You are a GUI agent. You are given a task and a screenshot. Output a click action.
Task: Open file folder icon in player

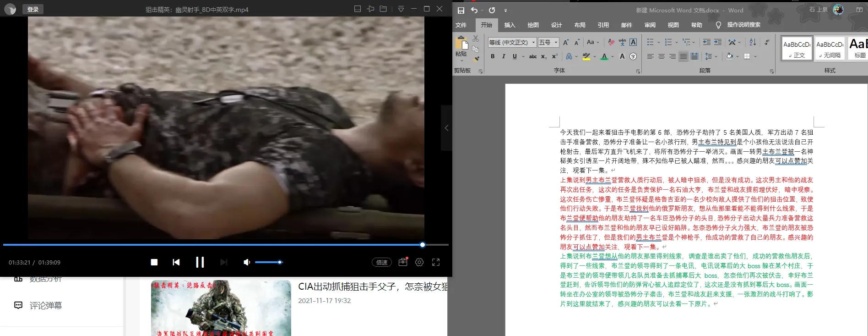coord(383,9)
